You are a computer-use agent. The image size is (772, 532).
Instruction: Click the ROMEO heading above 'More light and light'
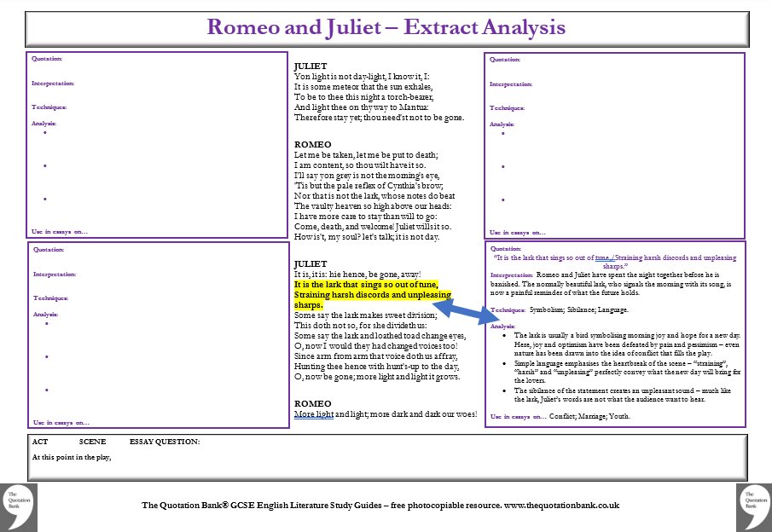(313, 403)
